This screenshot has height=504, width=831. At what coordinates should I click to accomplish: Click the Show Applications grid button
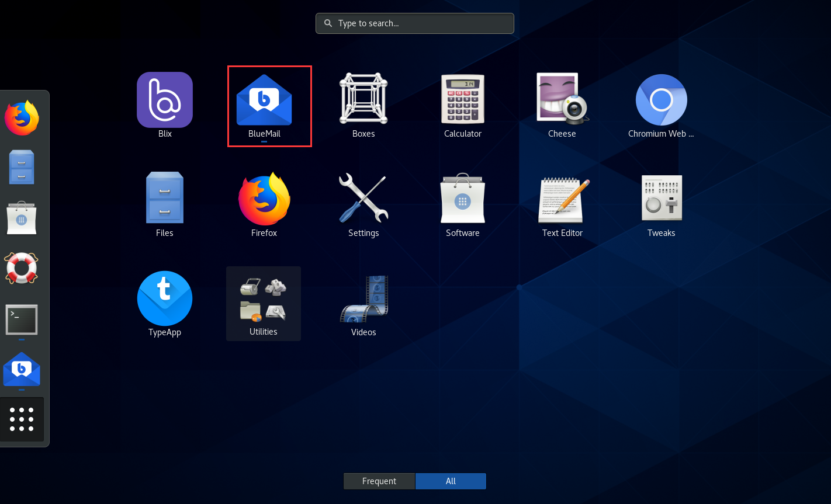22,419
